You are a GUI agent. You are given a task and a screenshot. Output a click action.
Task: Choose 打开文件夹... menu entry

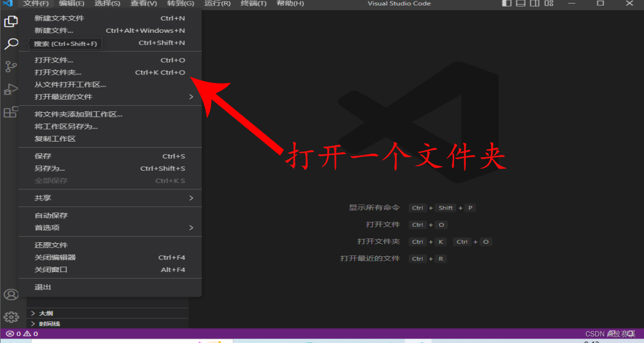pyautogui.click(x=110, y=72)
